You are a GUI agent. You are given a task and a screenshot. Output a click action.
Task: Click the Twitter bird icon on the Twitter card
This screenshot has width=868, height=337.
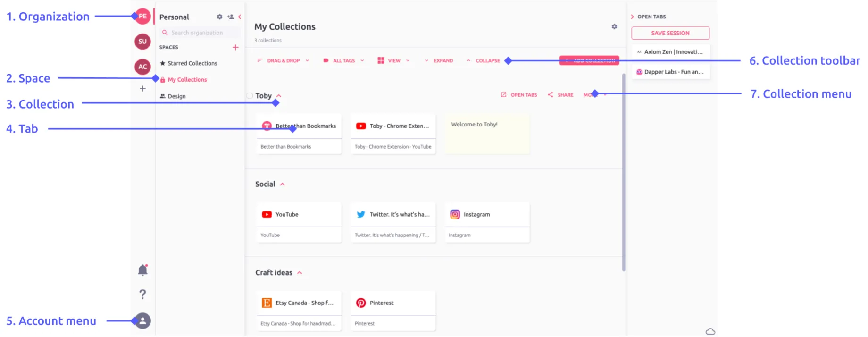point(361,214)
